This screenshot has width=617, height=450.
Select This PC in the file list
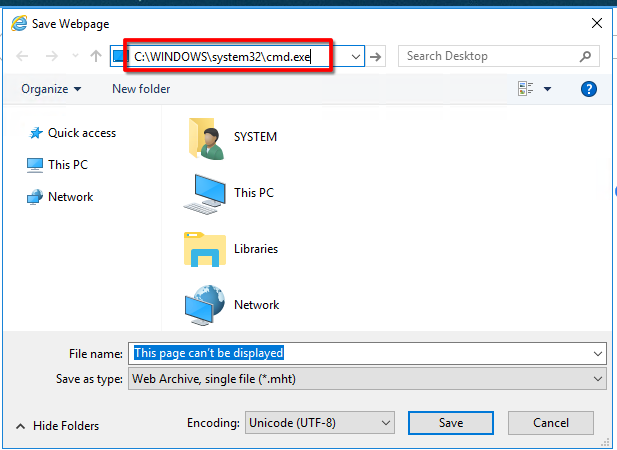(x=205, y=193)
